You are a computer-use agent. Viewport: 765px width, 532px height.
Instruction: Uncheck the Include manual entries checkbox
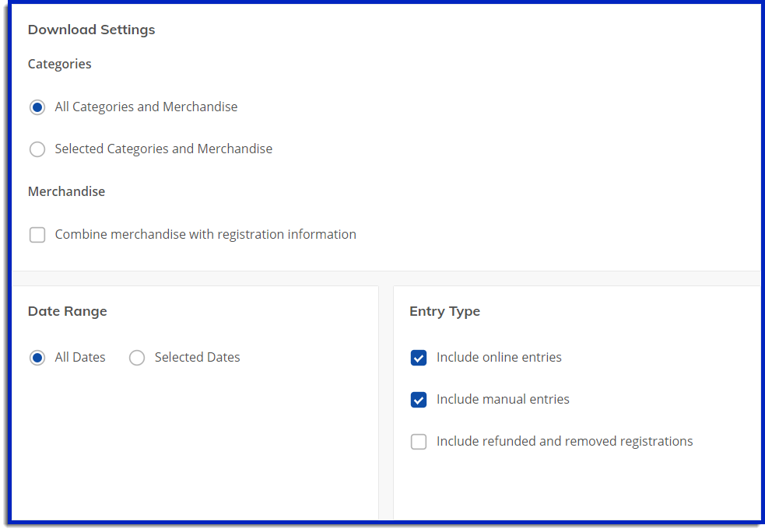pos(419,400)
